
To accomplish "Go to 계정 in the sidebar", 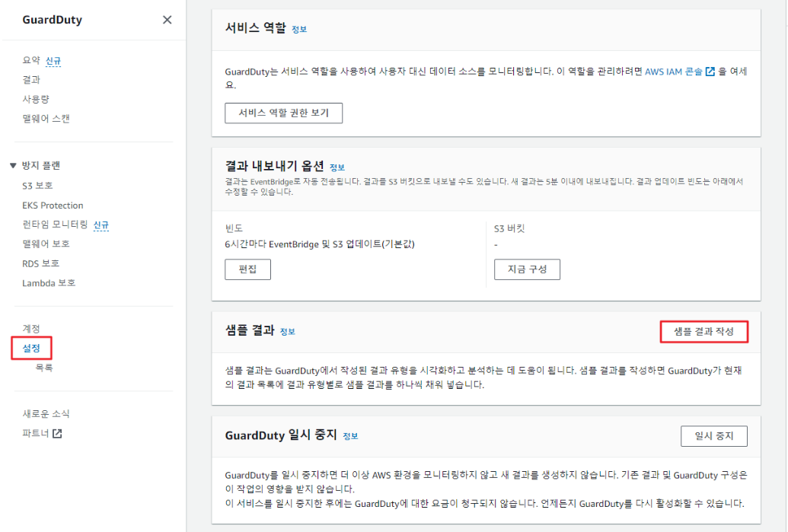I will tap(31, 328).
